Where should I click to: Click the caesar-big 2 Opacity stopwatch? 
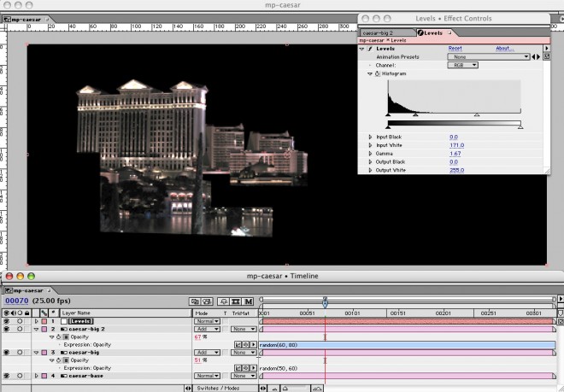(58, 337)
